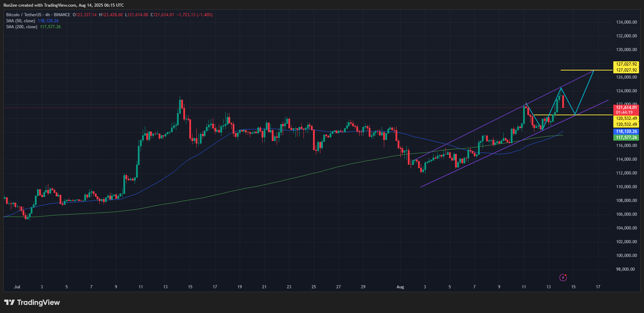Screen dimensions: 644x313
Task: Click the 100,000.00 price scale label
Action: (x=626, y=256)
